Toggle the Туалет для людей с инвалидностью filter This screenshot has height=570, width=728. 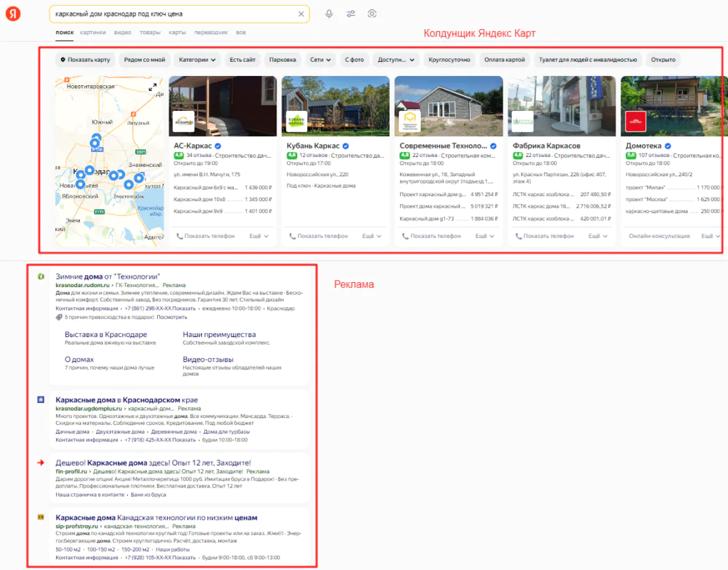[588, 60]
